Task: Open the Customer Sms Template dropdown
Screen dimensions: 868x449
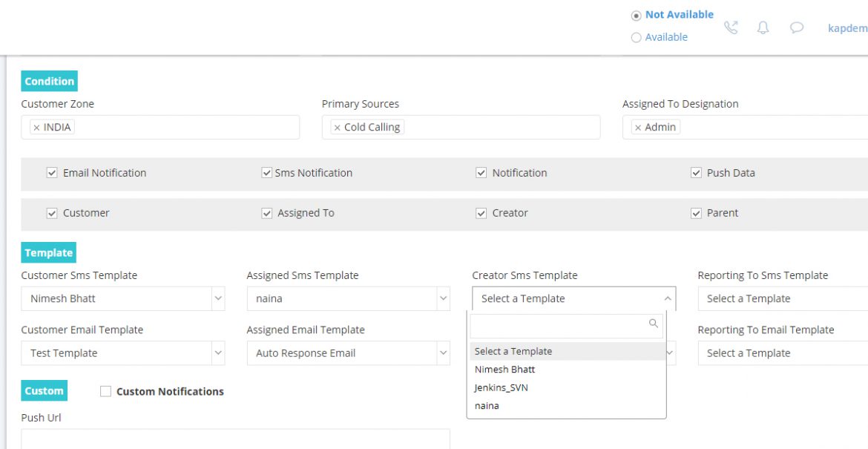Action: (x=123, y=298)
